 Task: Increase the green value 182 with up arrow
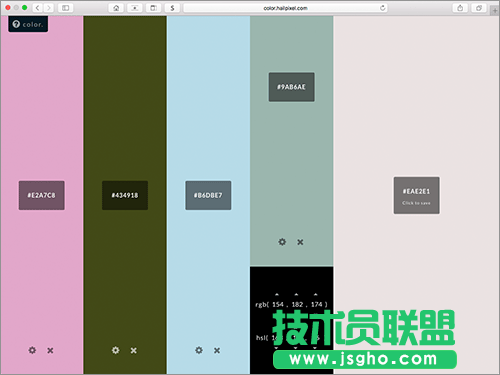pos(296,295)
